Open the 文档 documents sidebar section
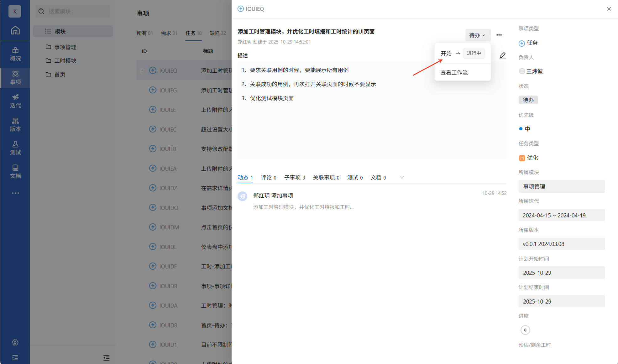This screenshot has width=618, height=364. (x=15, y=171)
